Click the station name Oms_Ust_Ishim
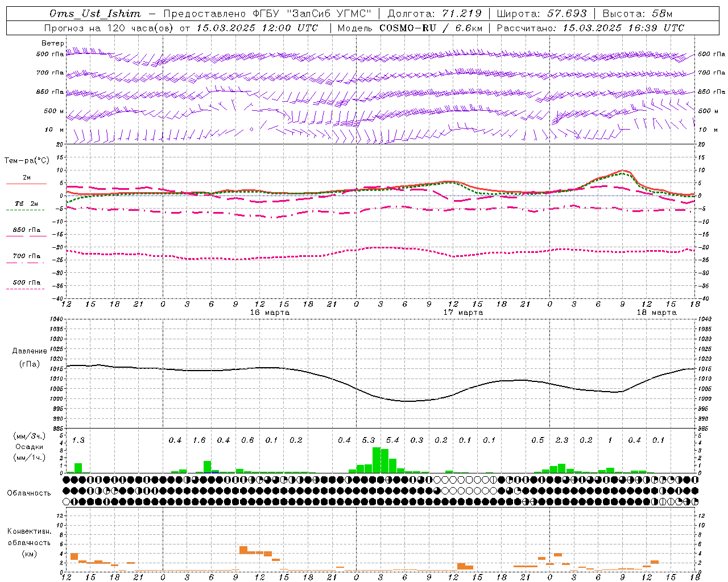Viewport: 728px width, 582px height. 94,14
